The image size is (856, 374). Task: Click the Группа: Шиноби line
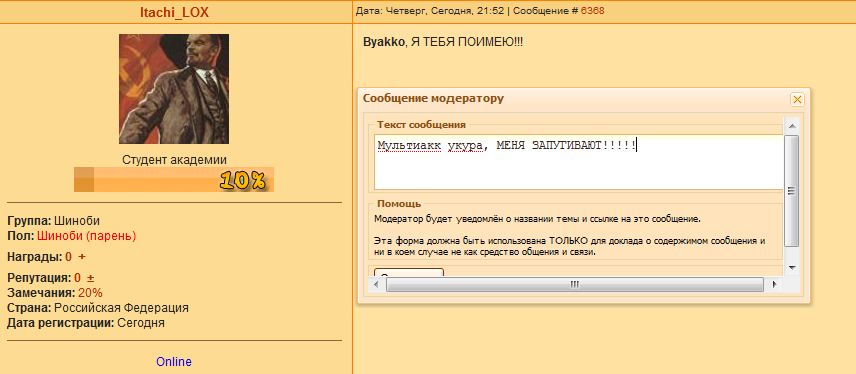54,221
